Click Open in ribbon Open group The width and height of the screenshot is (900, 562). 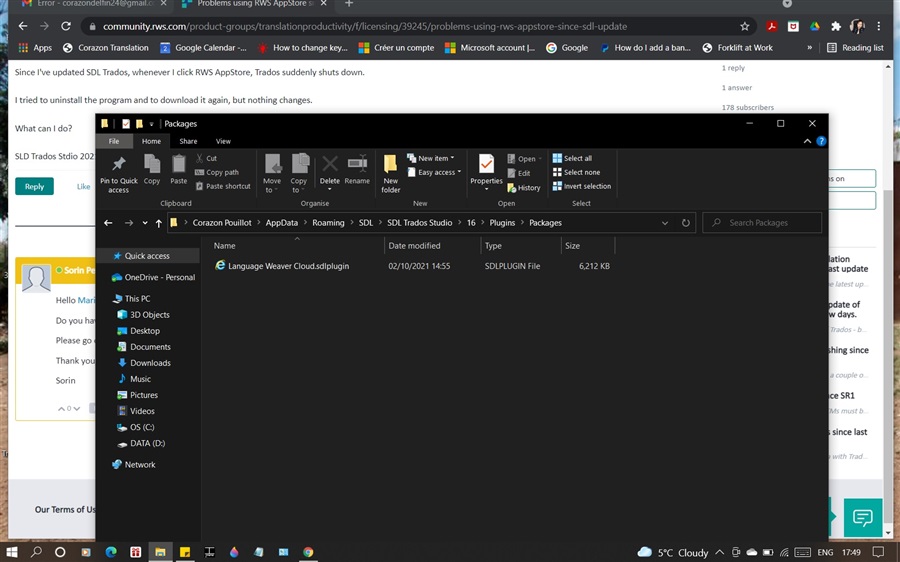[x=525, y=159]
